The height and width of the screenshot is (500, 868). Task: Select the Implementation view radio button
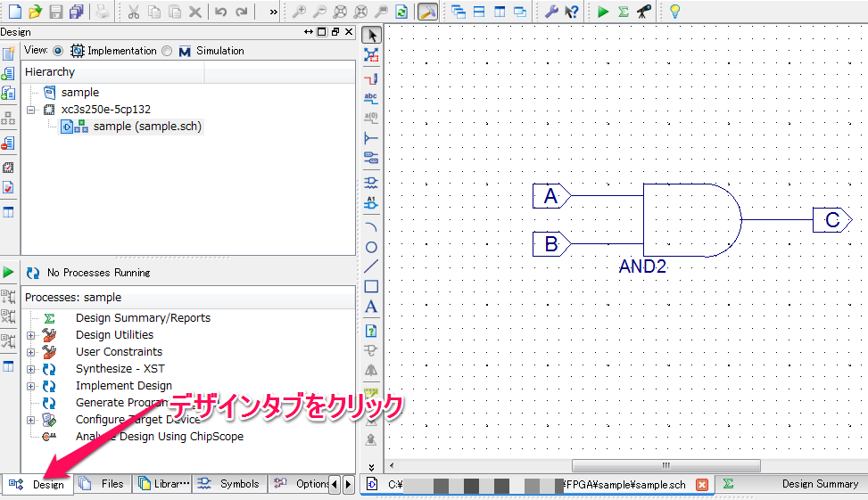[x=58, y=51]
